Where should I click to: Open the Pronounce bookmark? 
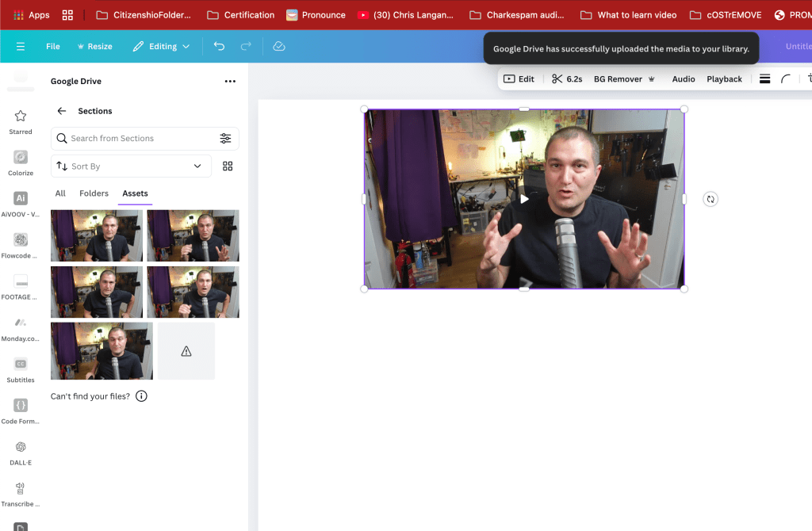[x=316, y=15]
